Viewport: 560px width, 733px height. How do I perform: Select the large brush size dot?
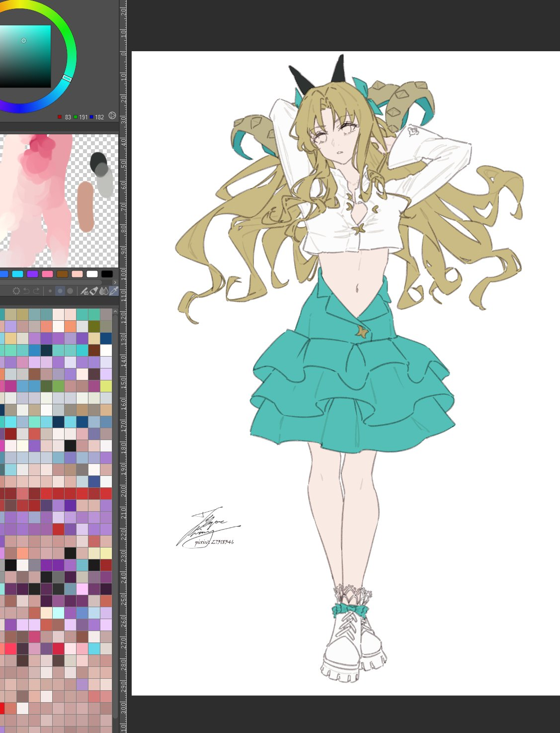point(70,291)
